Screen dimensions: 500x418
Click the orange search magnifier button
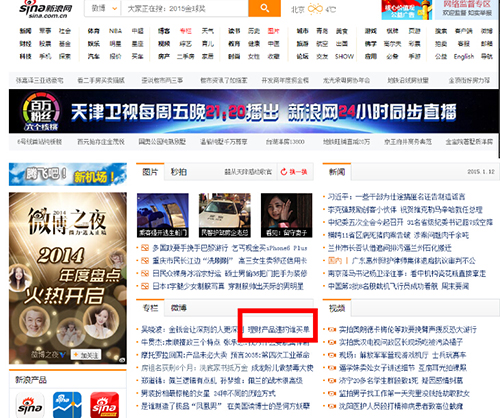pyautogui.click(x=264, y=8)
